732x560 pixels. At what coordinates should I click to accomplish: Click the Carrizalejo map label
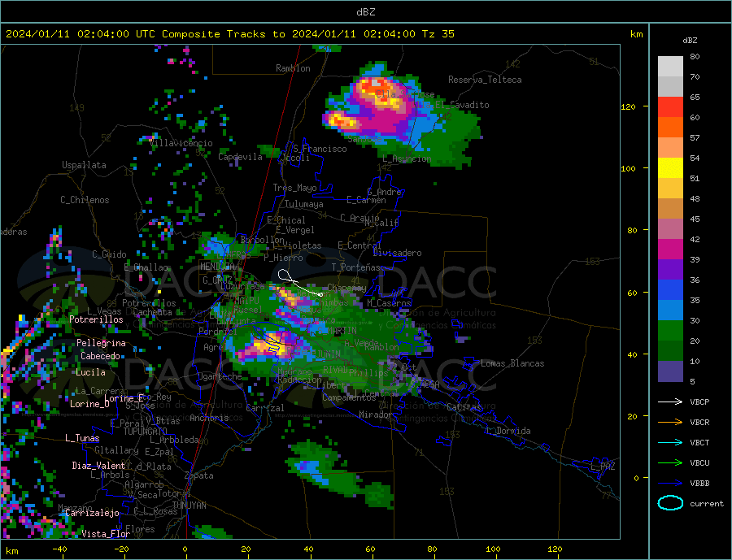tap(92, 513)
